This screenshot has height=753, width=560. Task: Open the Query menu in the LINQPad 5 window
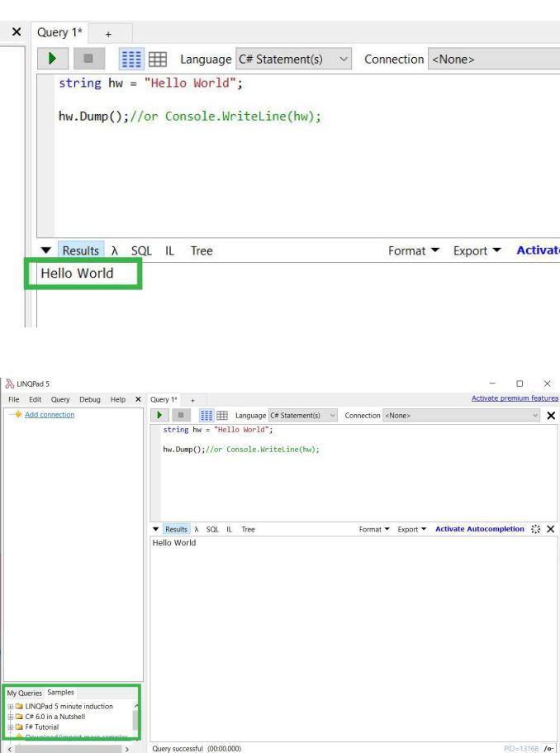pyautogui.click(x=60, y=399)
